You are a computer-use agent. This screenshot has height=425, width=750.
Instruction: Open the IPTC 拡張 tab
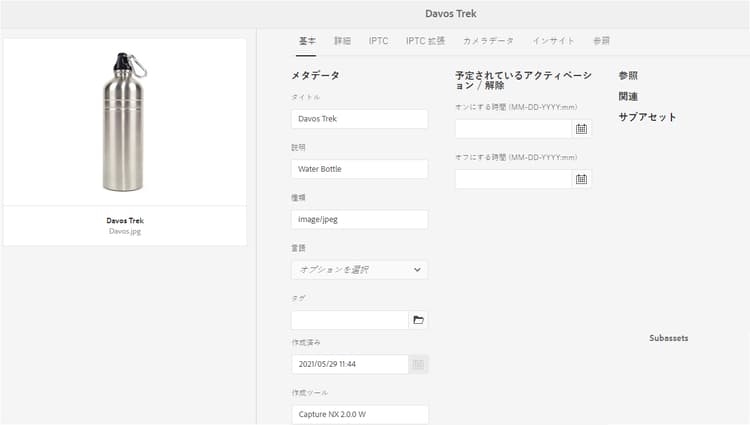pyautogui.click(x=425, y=41)
